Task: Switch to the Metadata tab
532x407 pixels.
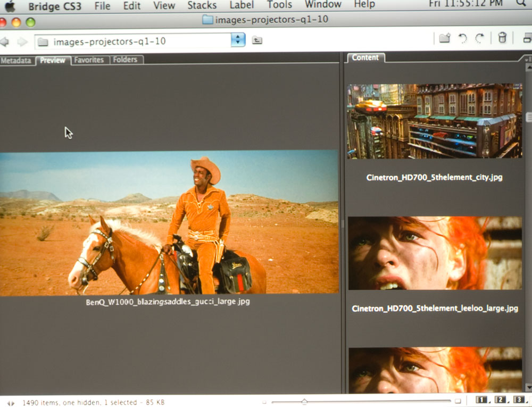Action: click(16, 61)
